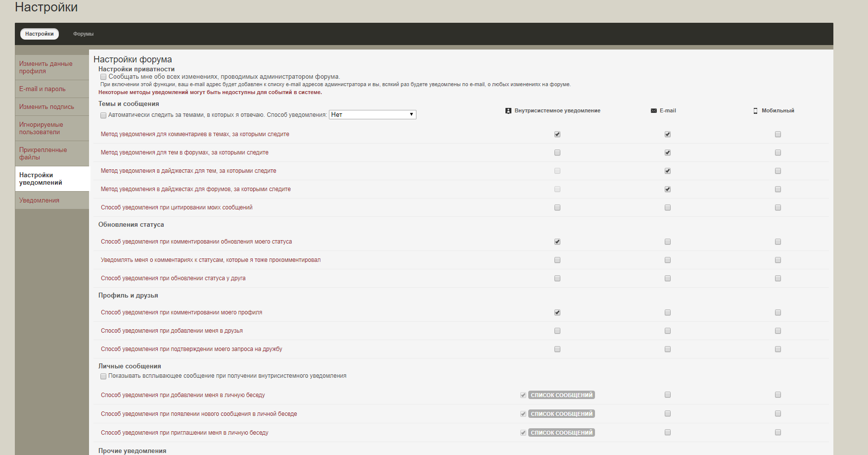
Task: Open Изменить подпись in sidebar
Action: (52, 107)
